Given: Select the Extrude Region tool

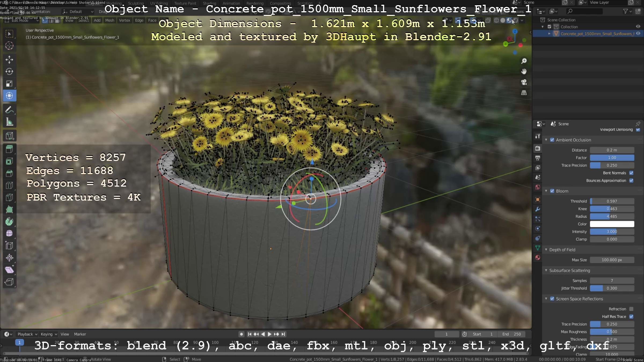Looking at the screenshot, I should [x=9, y=149].
